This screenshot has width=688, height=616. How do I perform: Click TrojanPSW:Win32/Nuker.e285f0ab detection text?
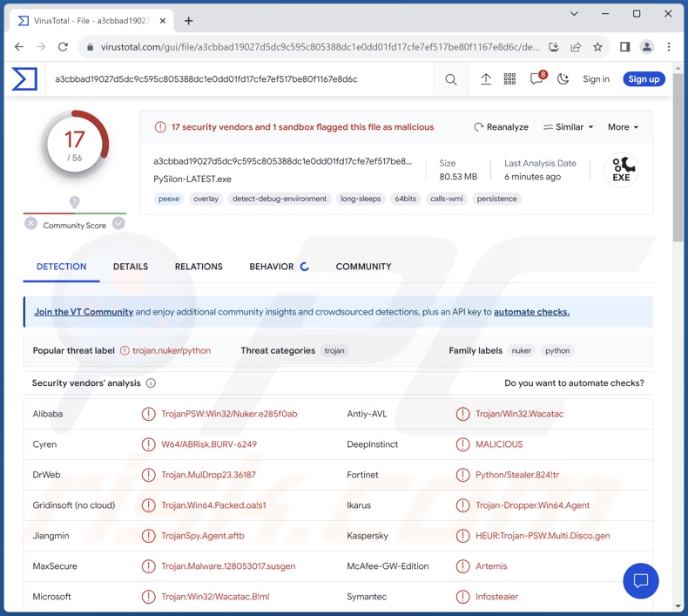pyautogui.click(x=229, y=414)
